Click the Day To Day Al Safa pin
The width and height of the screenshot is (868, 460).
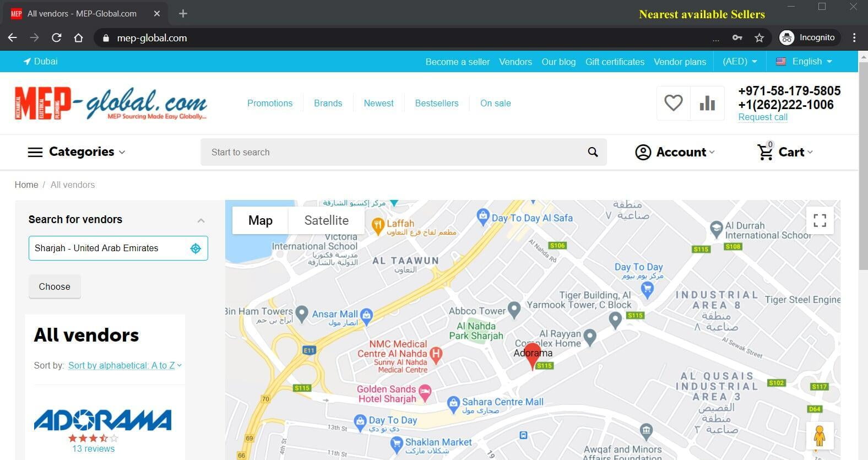[483, 216]
